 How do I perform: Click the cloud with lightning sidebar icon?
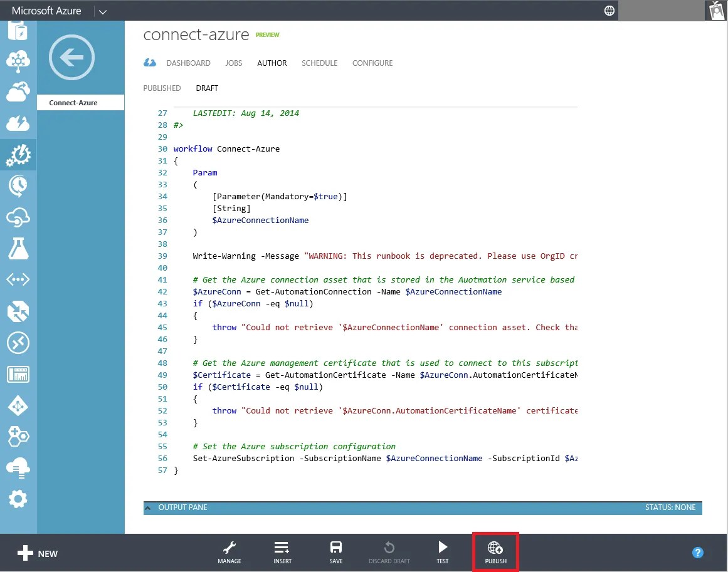[x=18, y=123]
